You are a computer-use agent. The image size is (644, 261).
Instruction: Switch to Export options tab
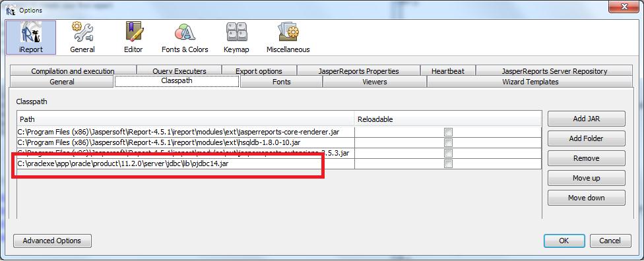coord(259,71)
